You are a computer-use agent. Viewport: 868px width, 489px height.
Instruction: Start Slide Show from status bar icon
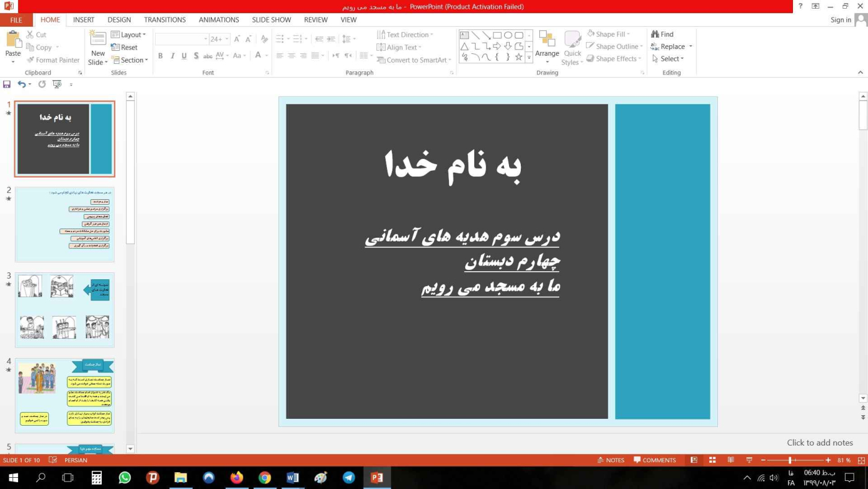749,460
